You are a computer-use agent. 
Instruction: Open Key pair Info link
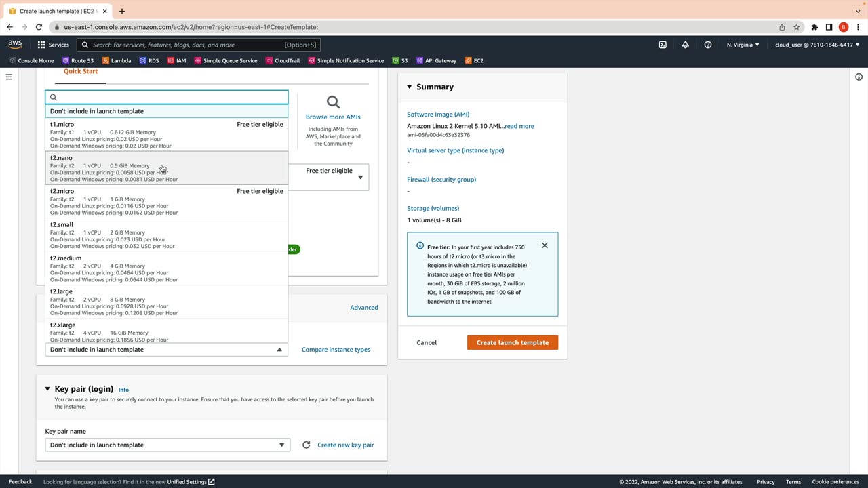tap(123, 390)
